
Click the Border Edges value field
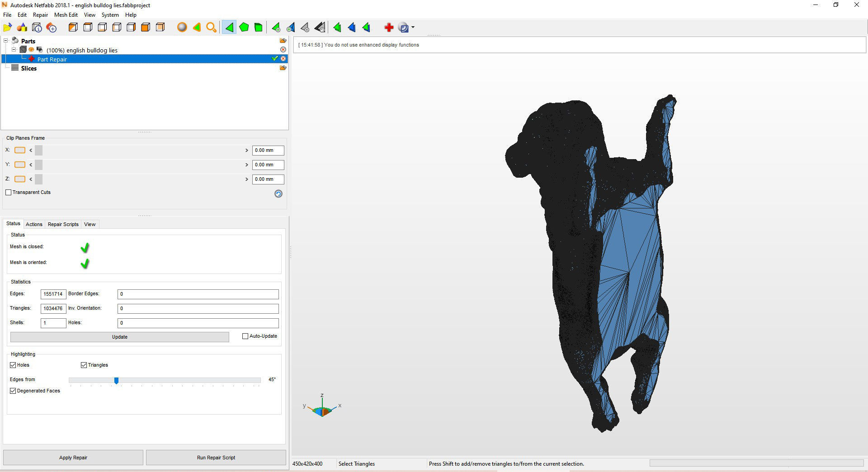click(x=198, y=294)
